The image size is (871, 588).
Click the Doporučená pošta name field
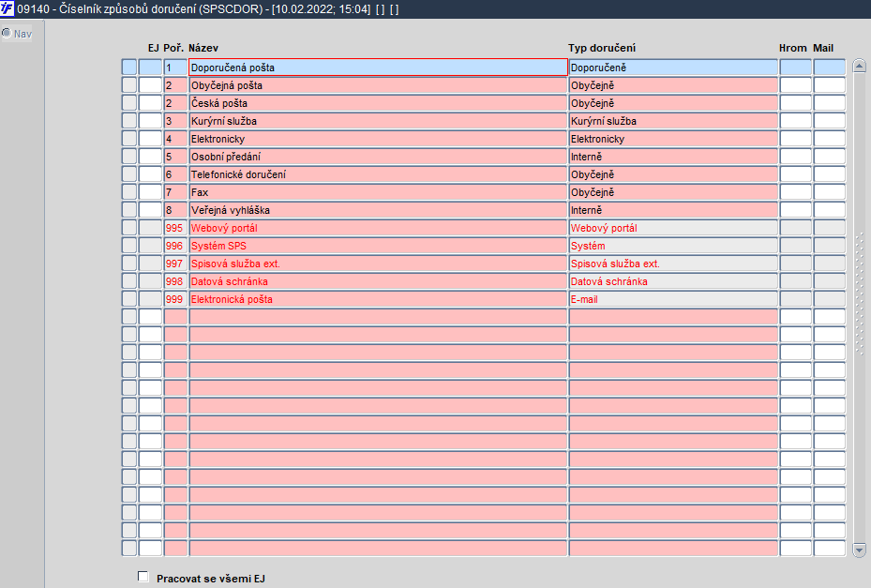pos(378,68)
